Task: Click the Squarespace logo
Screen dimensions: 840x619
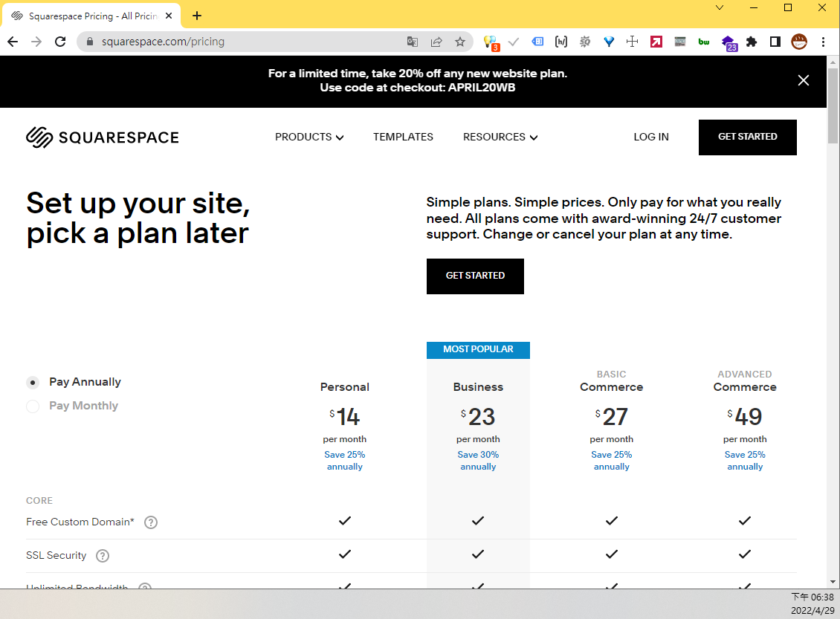Action: click(x=103, y=137)
